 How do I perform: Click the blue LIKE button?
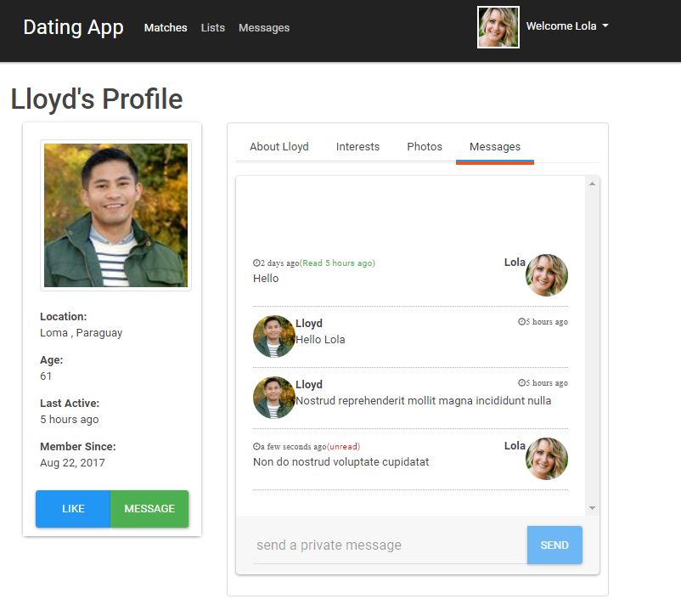73,509
